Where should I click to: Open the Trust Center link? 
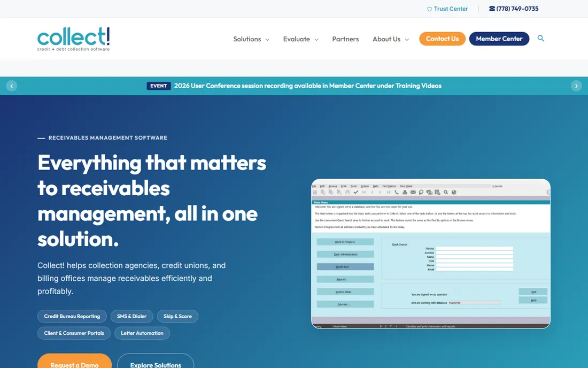point(451,9)
